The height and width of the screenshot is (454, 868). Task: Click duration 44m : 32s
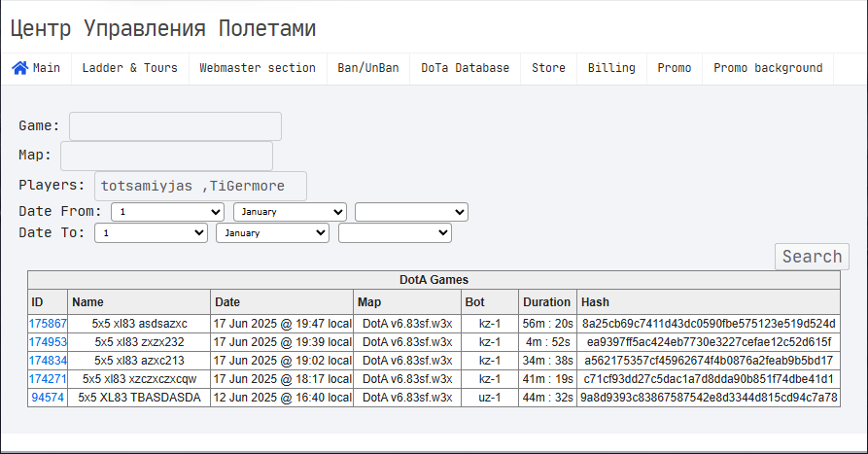coord(547,398)
